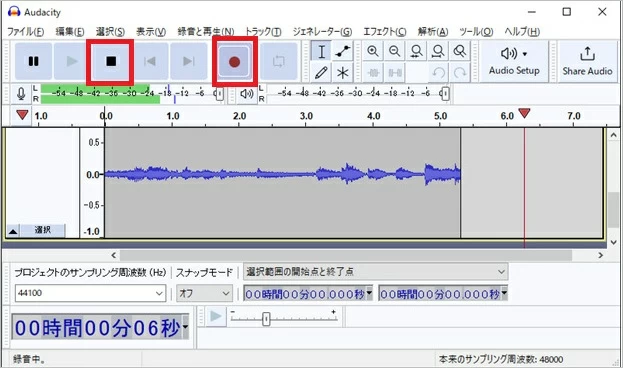623x368 pixels.
Task: Click the Zoom In magnifier
Action: [373, 51]
